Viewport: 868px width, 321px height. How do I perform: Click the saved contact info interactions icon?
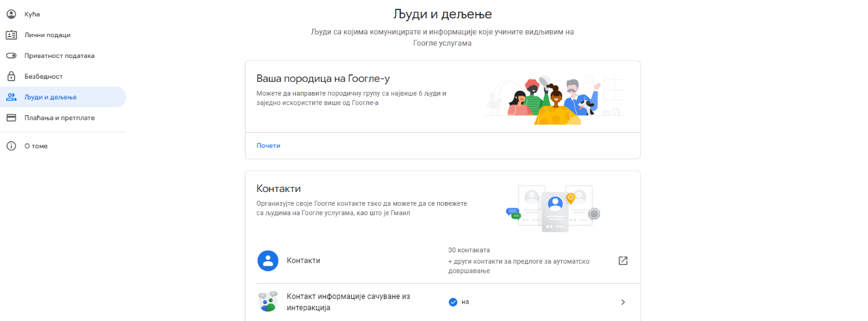[268, 301]
